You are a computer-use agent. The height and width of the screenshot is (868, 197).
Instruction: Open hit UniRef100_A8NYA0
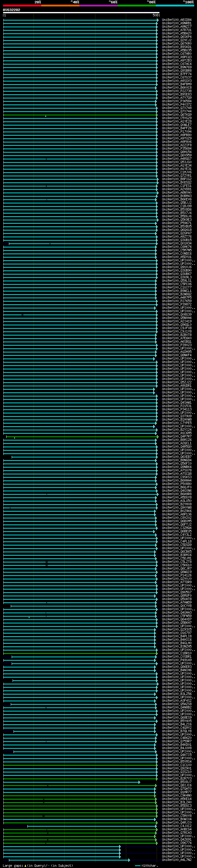click(x=177, y=193)
